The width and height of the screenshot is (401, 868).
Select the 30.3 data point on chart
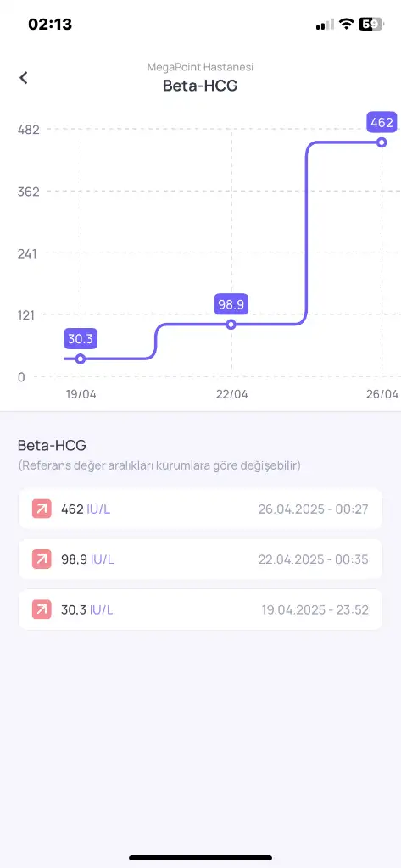click(81, 359)
